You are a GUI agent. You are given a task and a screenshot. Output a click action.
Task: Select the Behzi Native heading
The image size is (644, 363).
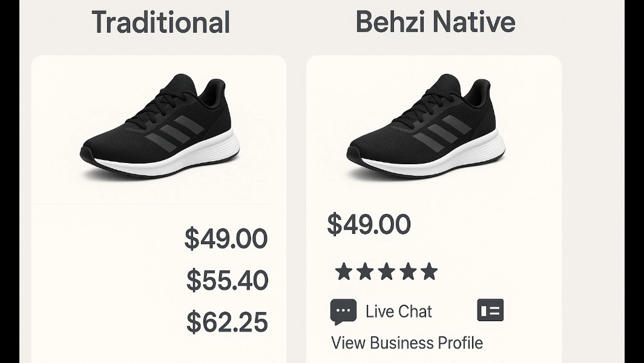pos(435,22)
